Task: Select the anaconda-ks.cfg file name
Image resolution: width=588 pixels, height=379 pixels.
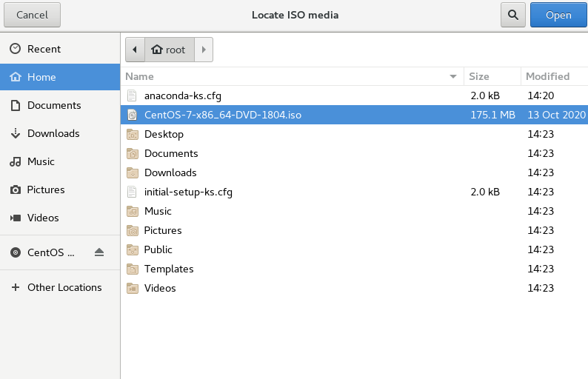Action: (x=183, y=96)
